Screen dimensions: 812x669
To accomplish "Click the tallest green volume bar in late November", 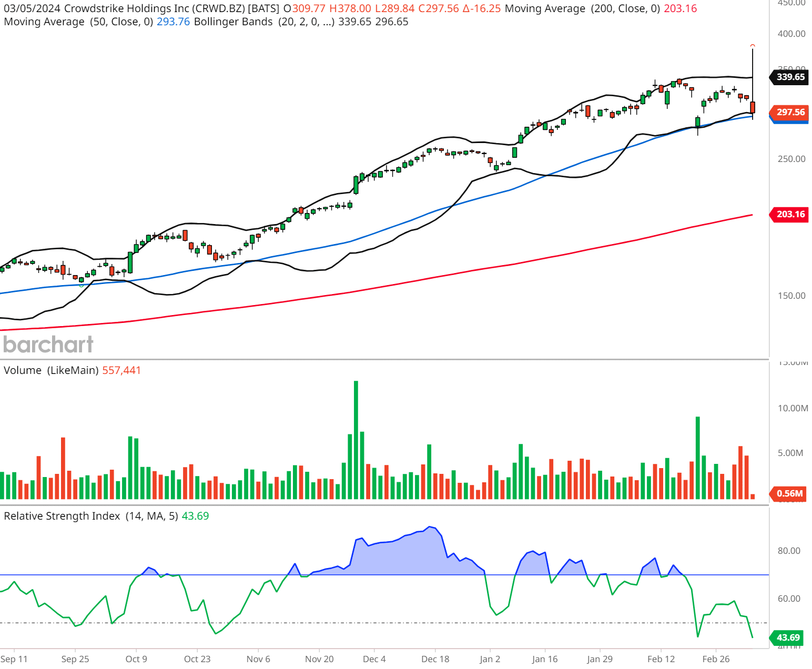I will (356, 440).
